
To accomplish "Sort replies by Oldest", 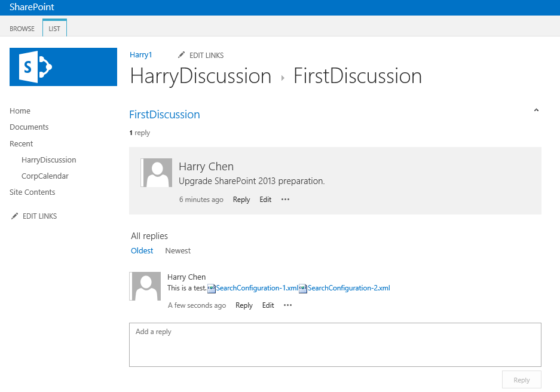I will coord(142,250).
